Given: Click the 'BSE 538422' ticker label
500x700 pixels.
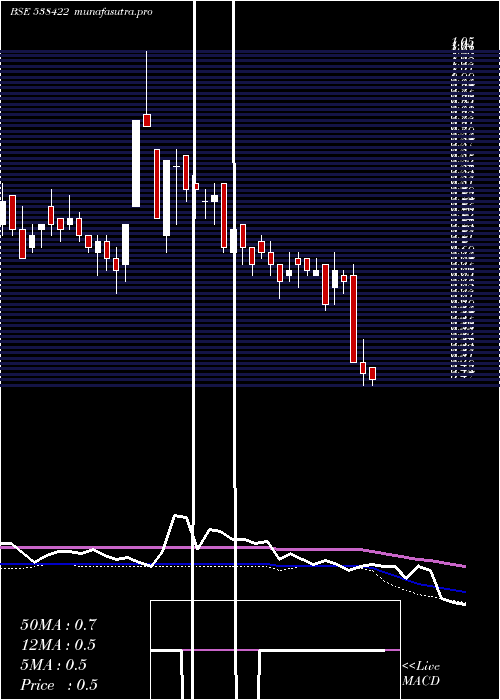Looking at the screenshot, I should point(39,12).
